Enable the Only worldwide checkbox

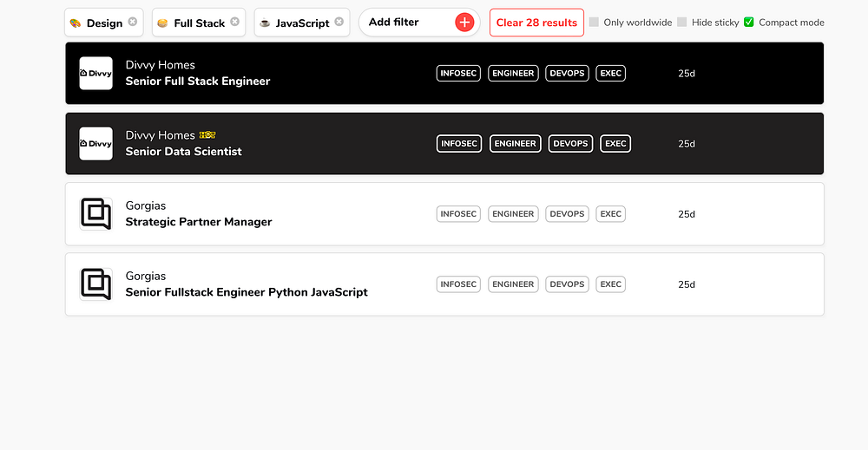[x=595, y=23]
